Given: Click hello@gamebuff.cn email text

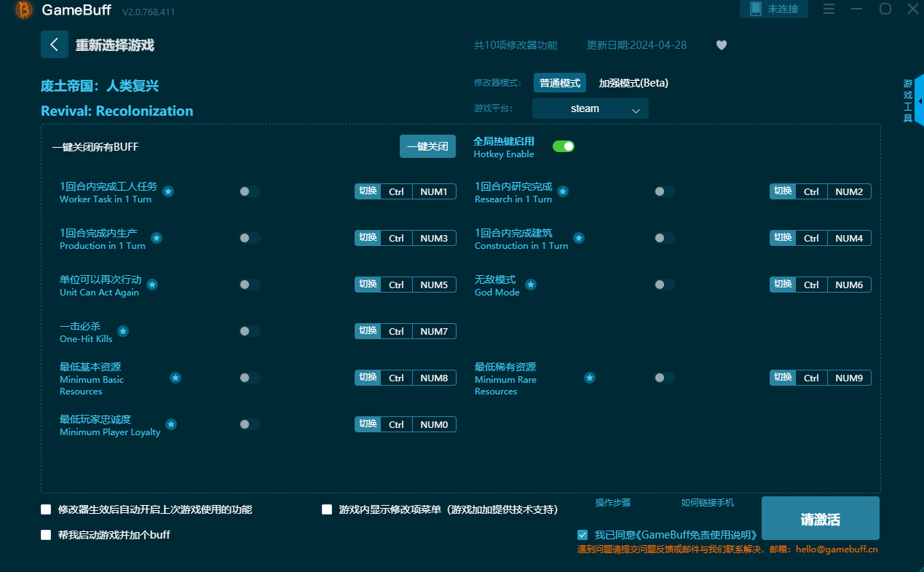Looking at the screenshot, I should pos(837,549).
